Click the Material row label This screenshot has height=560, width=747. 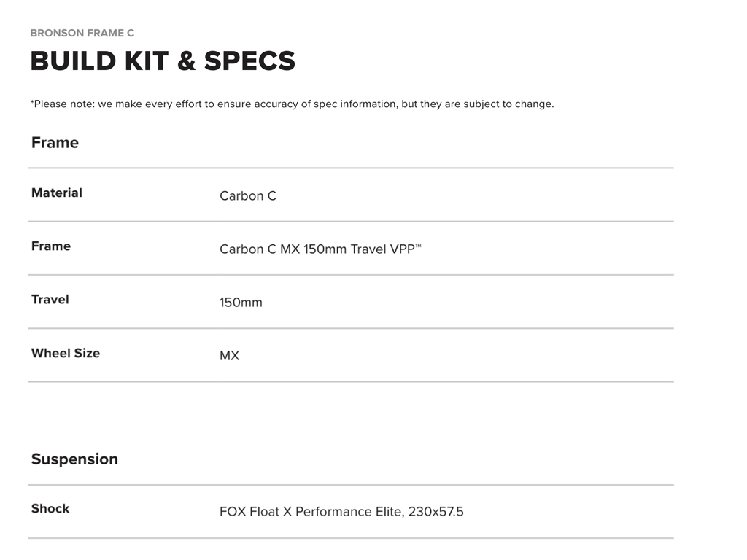[57, 192]
